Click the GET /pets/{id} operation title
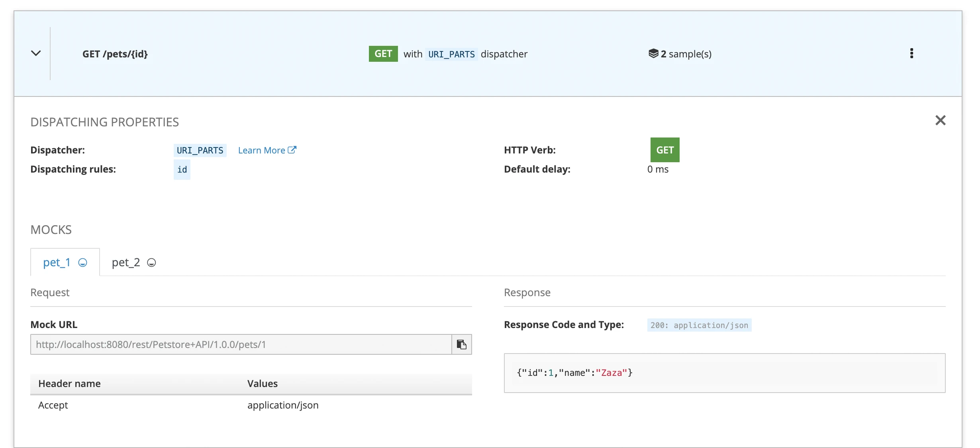Screen dimensions: 980x448 pos(115,54)
